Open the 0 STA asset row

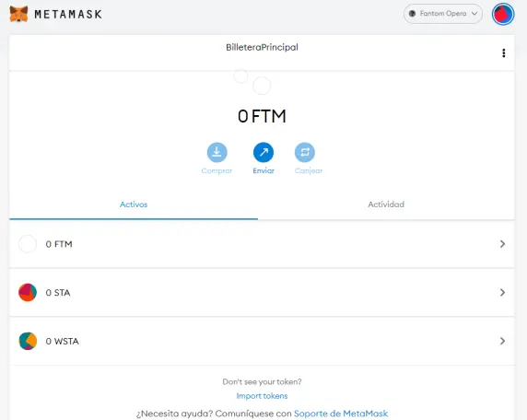[x=262, y=292]
